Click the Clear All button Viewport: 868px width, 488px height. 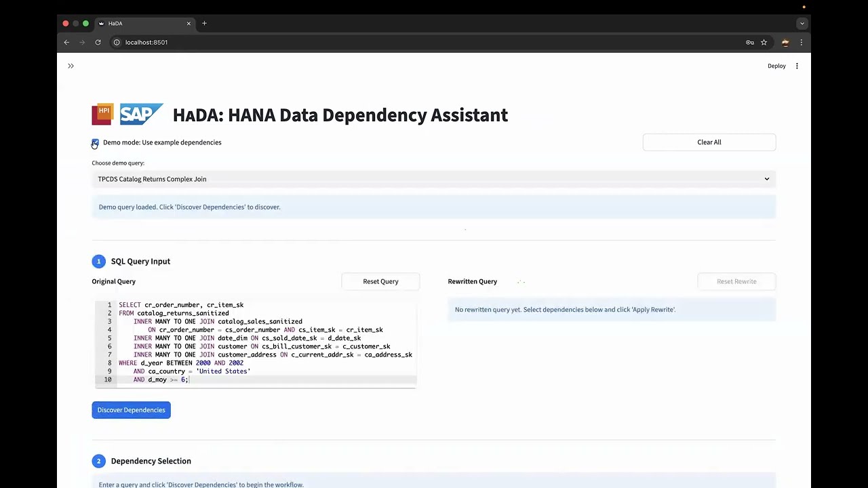(x=709, y=142)
